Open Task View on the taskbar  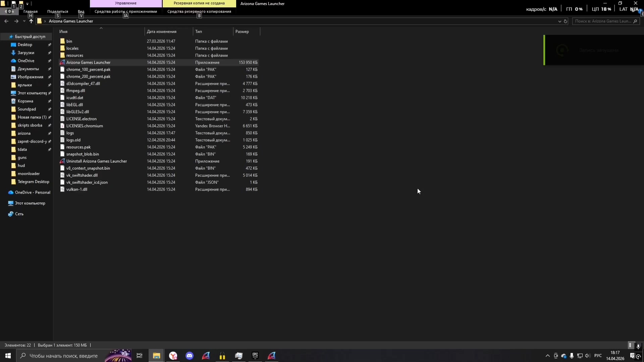pos(140,356)
